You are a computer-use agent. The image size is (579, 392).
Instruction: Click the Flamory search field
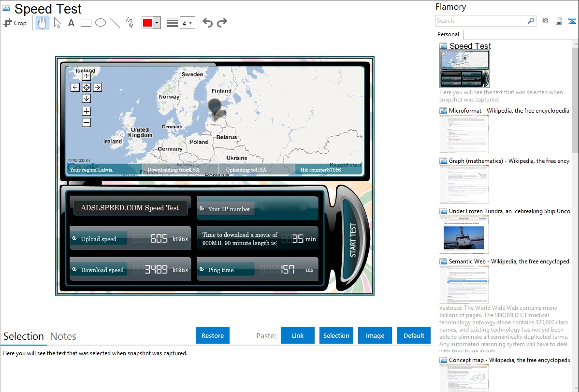(481, 21)
